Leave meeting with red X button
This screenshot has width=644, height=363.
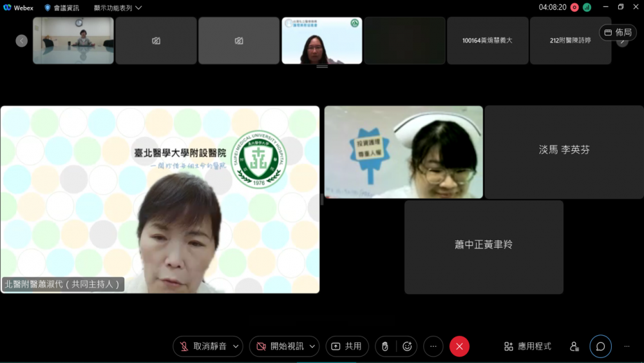pos(459,346)
